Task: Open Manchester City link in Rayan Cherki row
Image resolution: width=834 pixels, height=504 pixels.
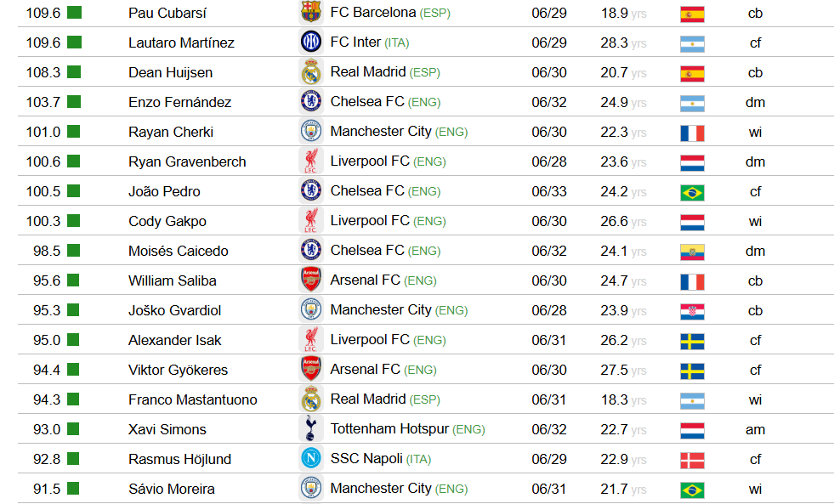Action: (x=381, y=132)
